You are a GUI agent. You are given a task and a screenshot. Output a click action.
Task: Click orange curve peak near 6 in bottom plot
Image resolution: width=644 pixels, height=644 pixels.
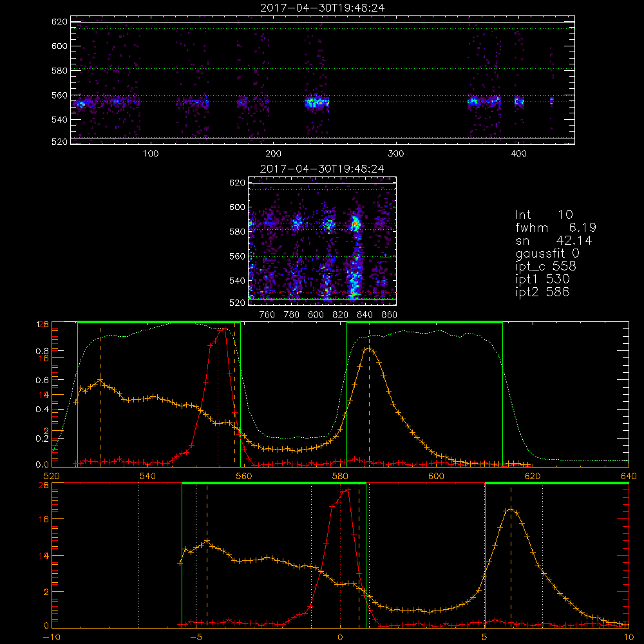[511, 509]
